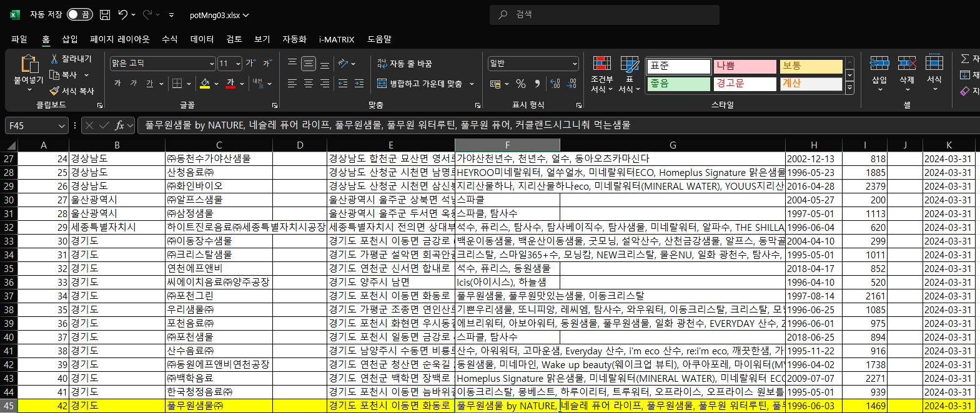Toggle underline 가 formatting
Image resolution: width=980 pixels, height=413 pixels.
click(149, 84)
